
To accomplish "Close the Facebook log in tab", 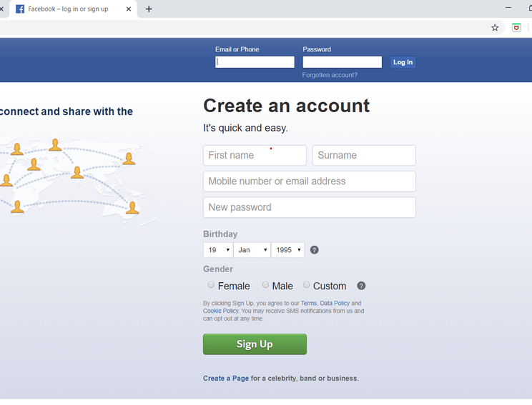I will (129, 9).
